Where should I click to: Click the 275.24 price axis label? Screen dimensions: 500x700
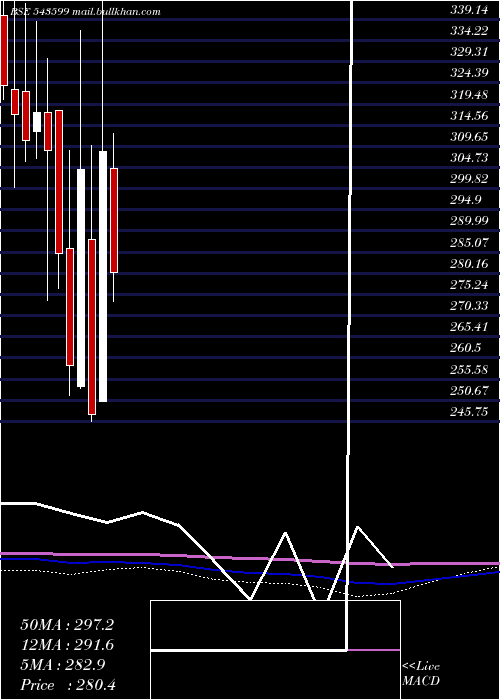pos(469,285)
